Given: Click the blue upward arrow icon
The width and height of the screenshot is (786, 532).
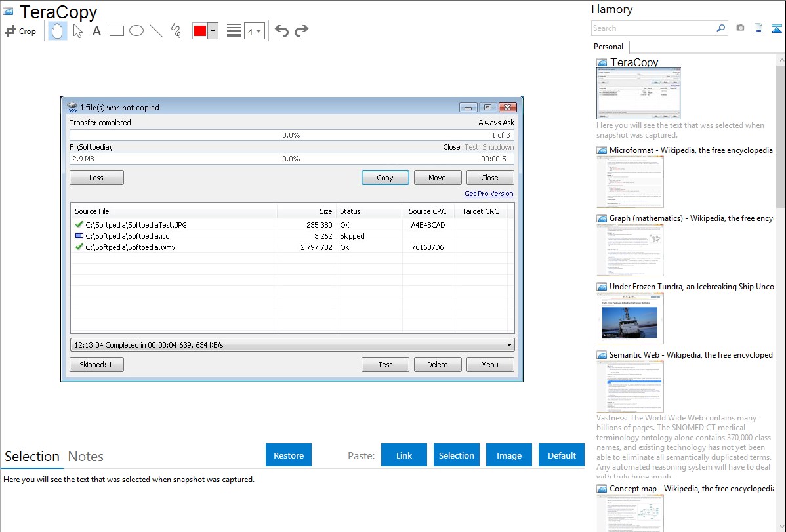Looking at the screenshot, I should (x=776, y=28).
